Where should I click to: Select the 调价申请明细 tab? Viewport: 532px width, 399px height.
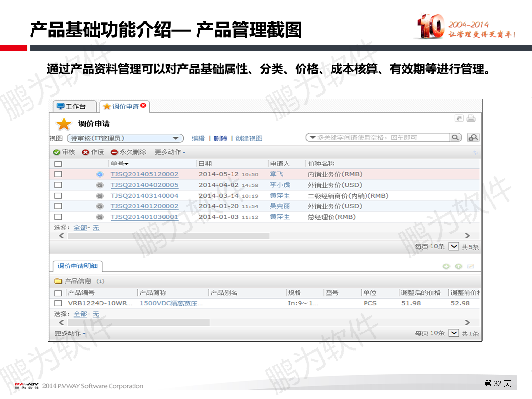[78, 266]
